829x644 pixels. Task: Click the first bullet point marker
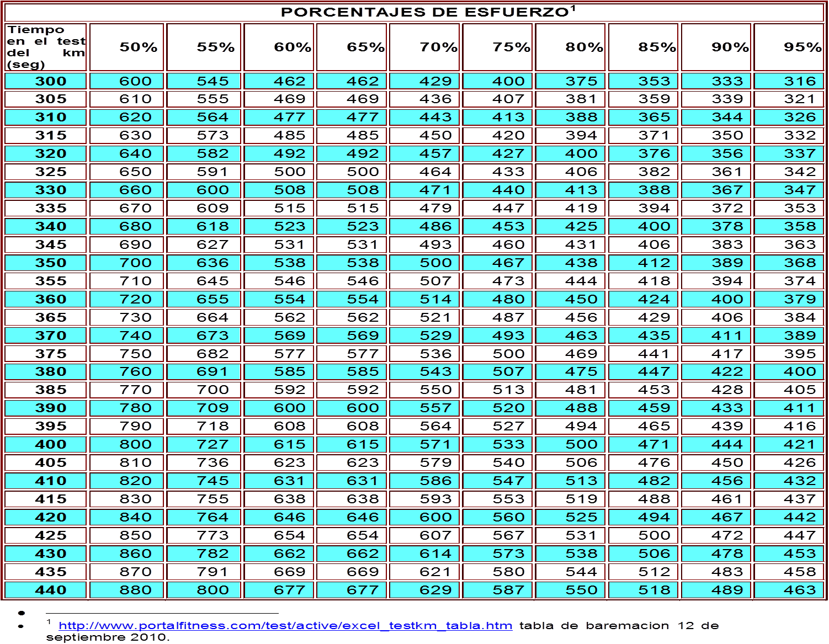coord(22,613)
